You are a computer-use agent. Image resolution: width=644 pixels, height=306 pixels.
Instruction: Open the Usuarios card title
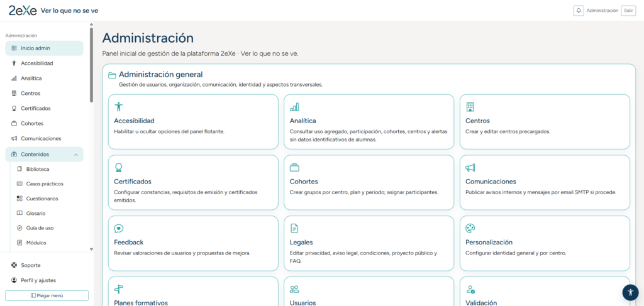point(303,303)
